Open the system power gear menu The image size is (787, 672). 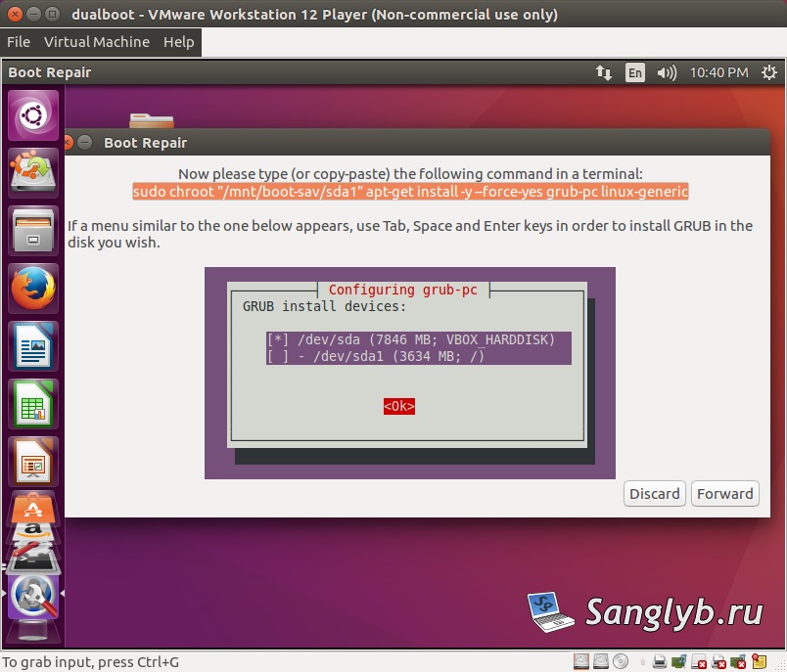(769, 72)
